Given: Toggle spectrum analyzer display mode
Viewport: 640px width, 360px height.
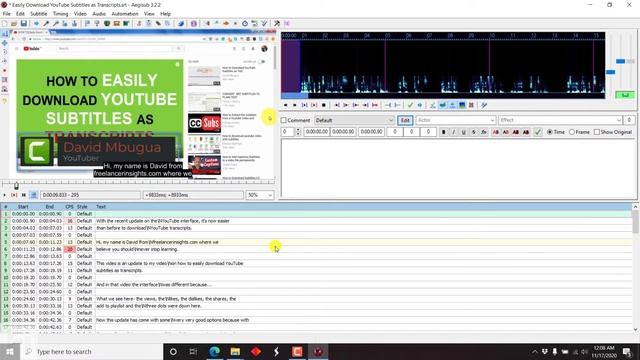Looking at the screenshot, I should tap(462, 105).
